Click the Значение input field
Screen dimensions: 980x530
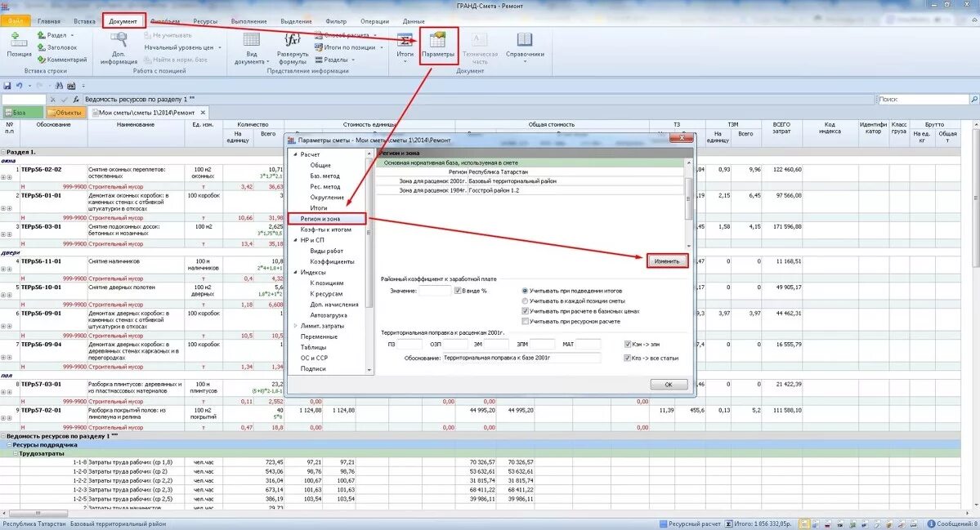(434, 291)
